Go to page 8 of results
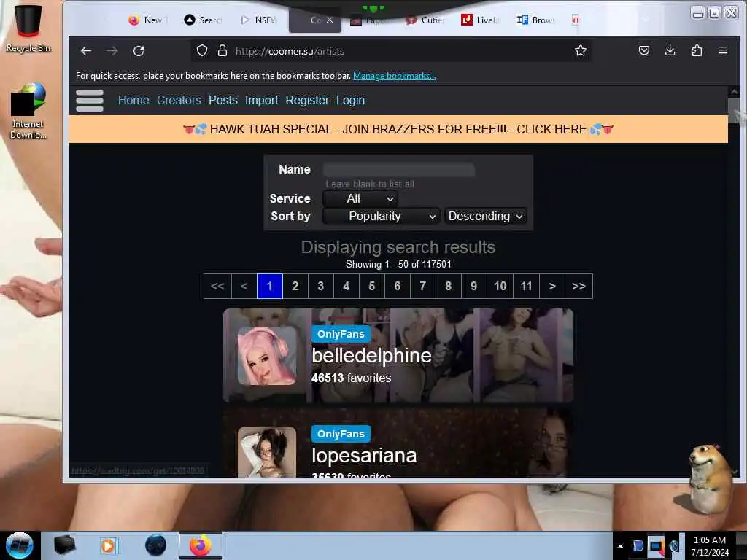The image size is (747, 560). point(449,286)
